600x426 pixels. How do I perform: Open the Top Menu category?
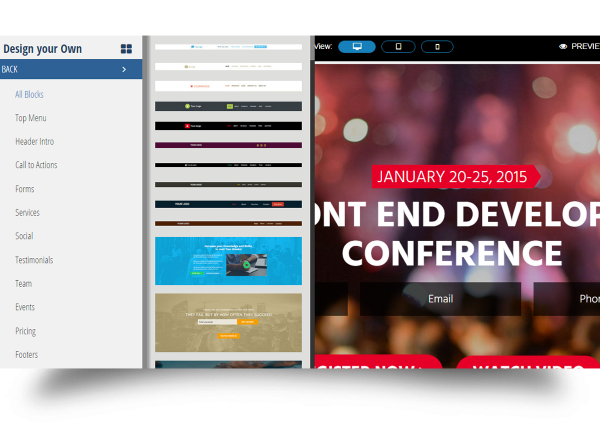(31, 118)
